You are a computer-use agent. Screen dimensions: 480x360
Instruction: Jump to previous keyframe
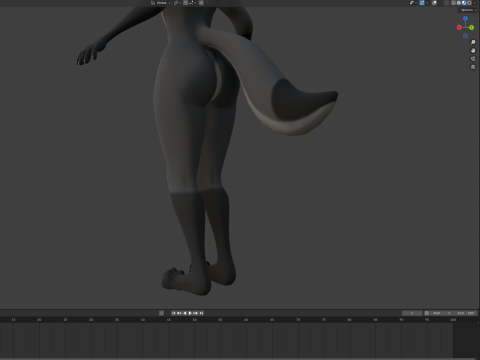pos(179,313)
